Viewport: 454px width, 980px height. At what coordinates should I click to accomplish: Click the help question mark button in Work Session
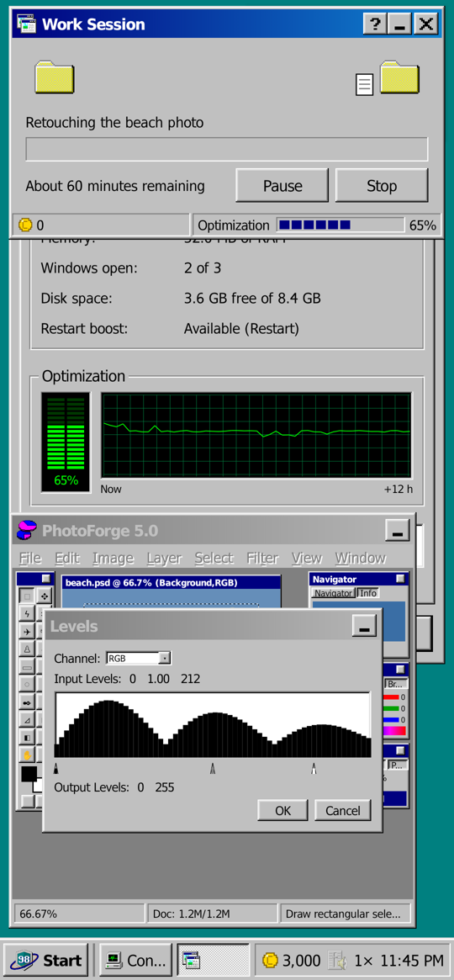point(374,24)
